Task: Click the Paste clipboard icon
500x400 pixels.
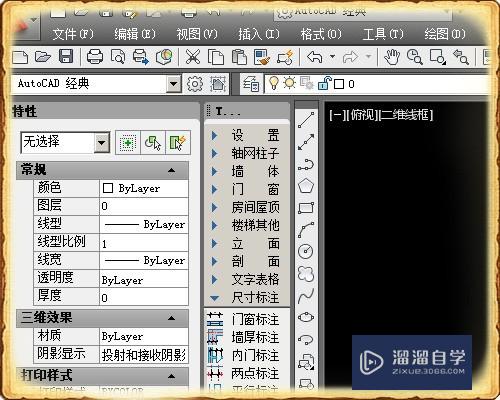Action: click(239, 57)
